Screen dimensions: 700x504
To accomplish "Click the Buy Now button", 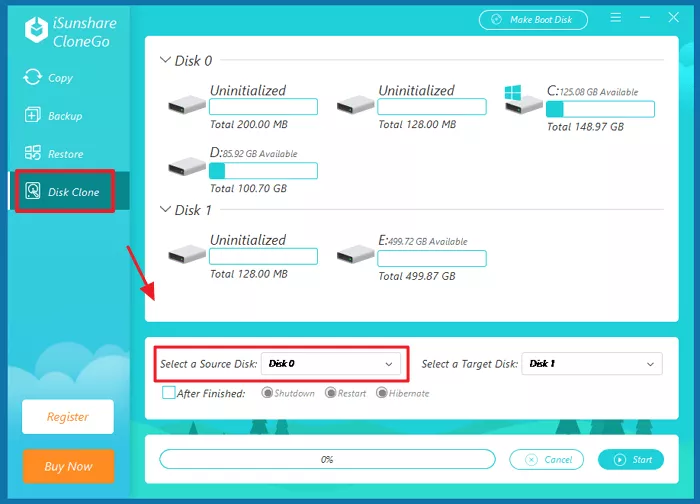I will (x=68, y=466).
